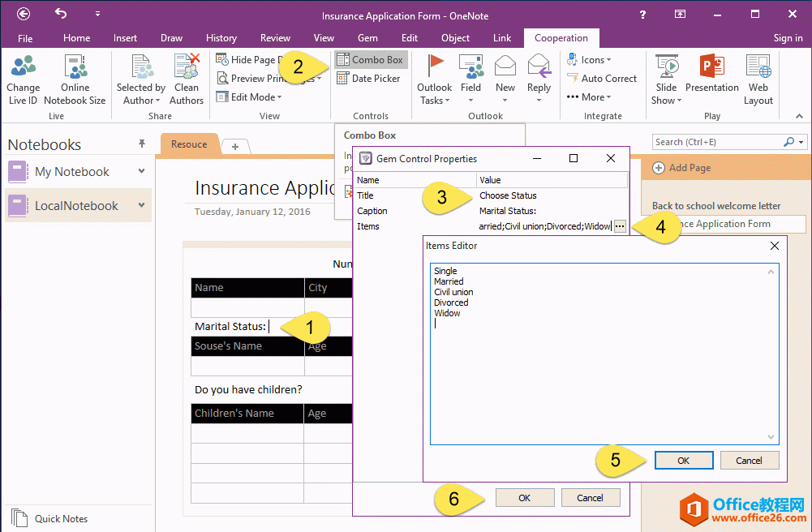Click in the Search box
This screenshot has width=812, height=532.
pos(717,142)
